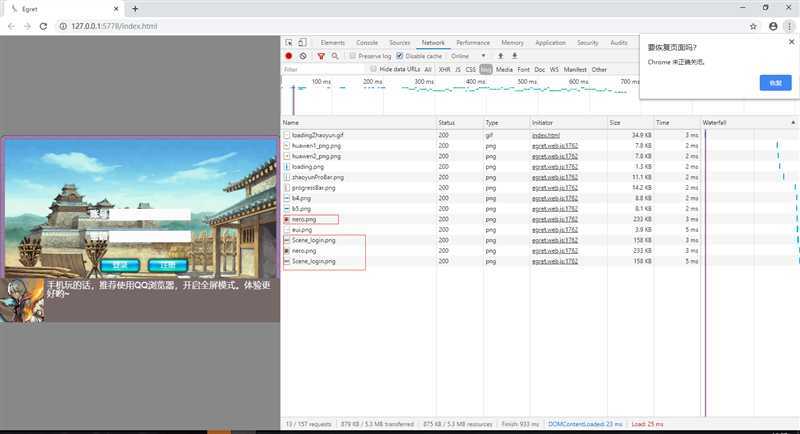Enable the Preserve log checkbox
Viewport: 800px width, 434px height.
coord(353,56)
